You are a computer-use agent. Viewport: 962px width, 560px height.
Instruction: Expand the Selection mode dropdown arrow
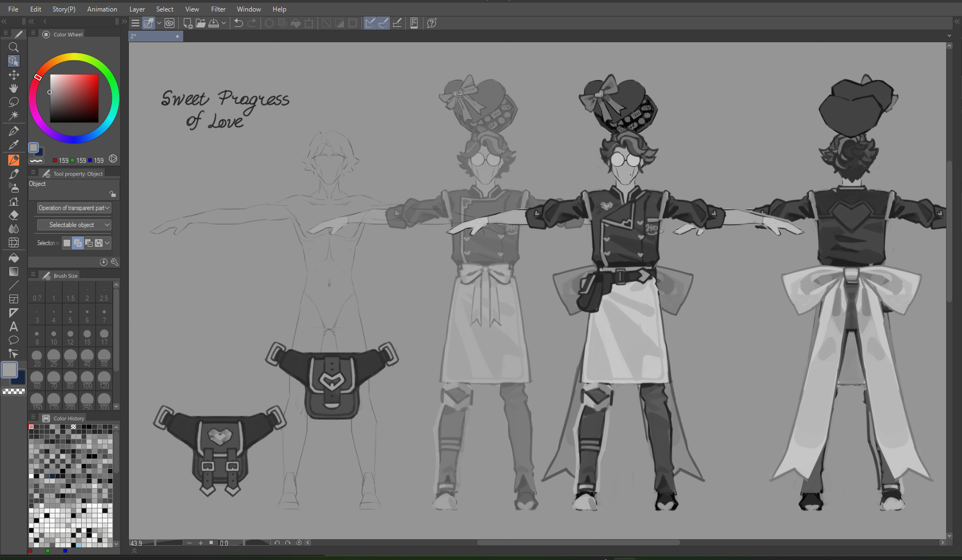tap(107, 243)
